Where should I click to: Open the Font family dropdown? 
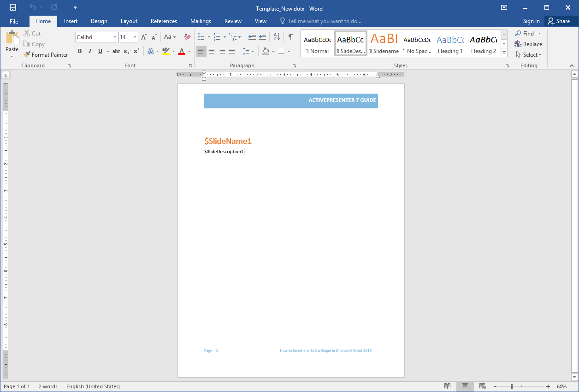pos(115,37)
